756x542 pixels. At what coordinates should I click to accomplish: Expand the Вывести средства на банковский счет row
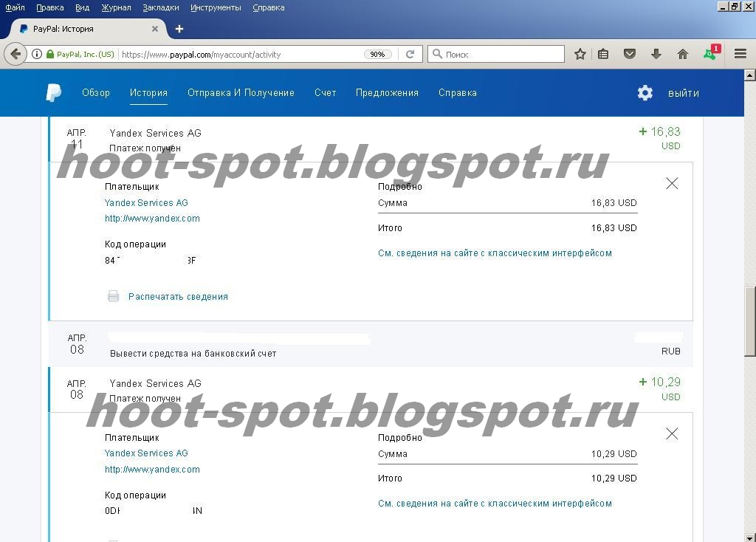point(371,344)
